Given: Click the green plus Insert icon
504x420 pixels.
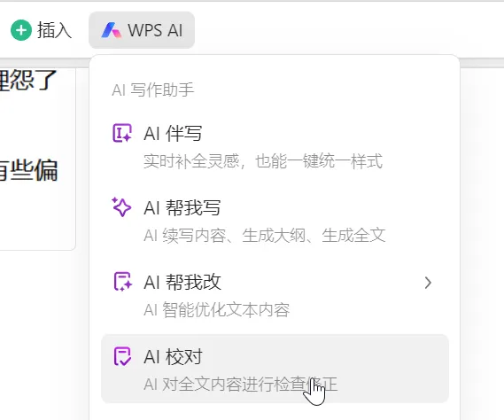Looking at the screenshot, I should pos(21,30).
